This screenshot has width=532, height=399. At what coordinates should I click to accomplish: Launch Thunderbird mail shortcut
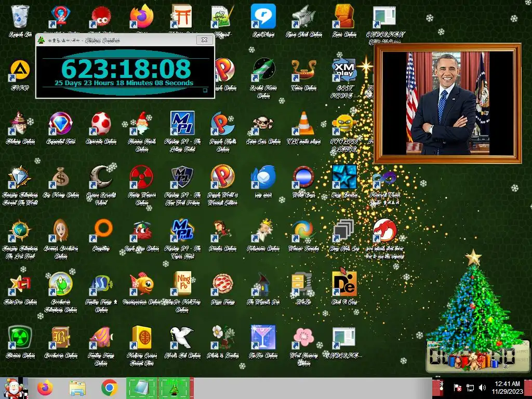263,177
